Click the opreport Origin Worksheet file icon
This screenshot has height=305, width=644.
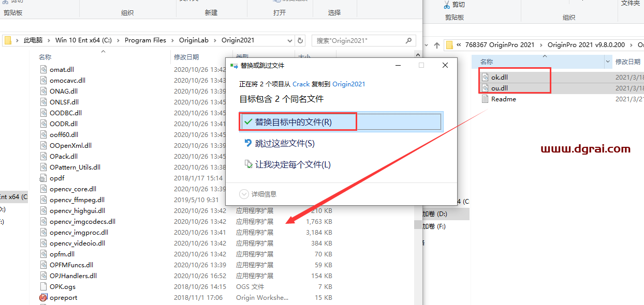[x=44, y=297]
